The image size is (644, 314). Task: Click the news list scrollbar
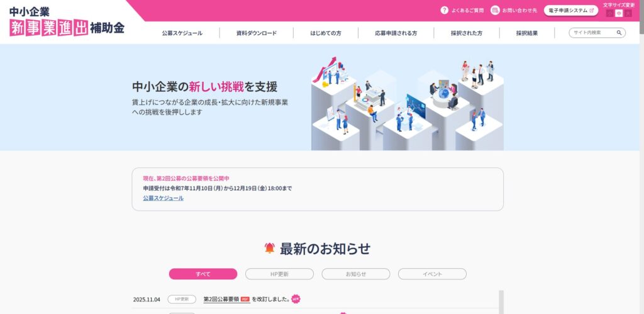[501, 302]
